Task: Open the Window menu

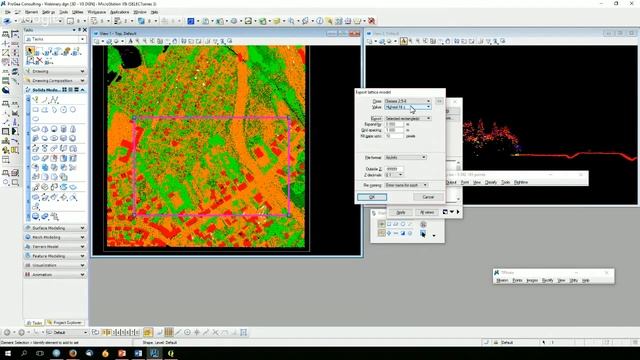Action: 140,12
